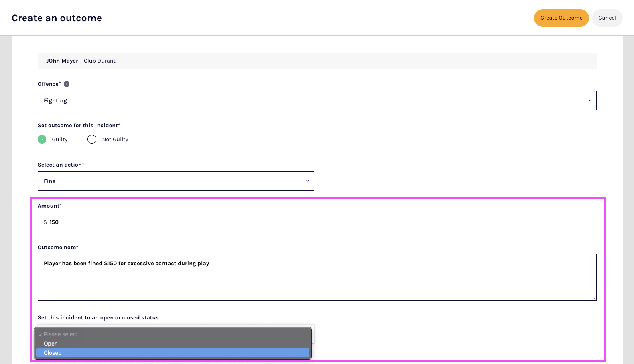Viewport: 634px width, 364px height.
Task: Click the Cancel button
Action: click(x=607, y=18)
